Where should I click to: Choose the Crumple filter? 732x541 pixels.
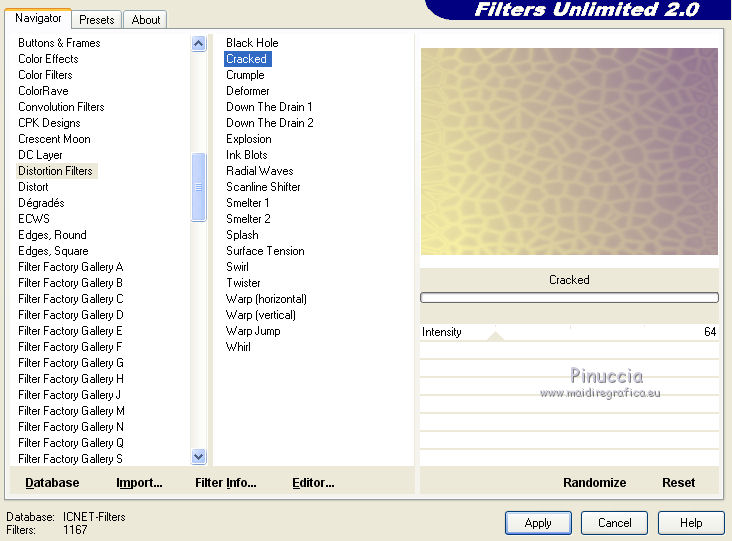coord(245,75)
